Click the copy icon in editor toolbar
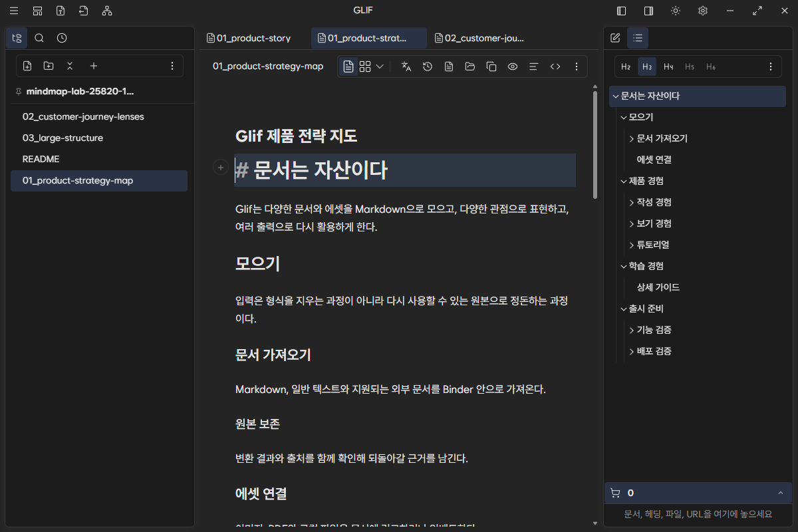The width and height of the screenshot is (798, 532). [491, 66]
